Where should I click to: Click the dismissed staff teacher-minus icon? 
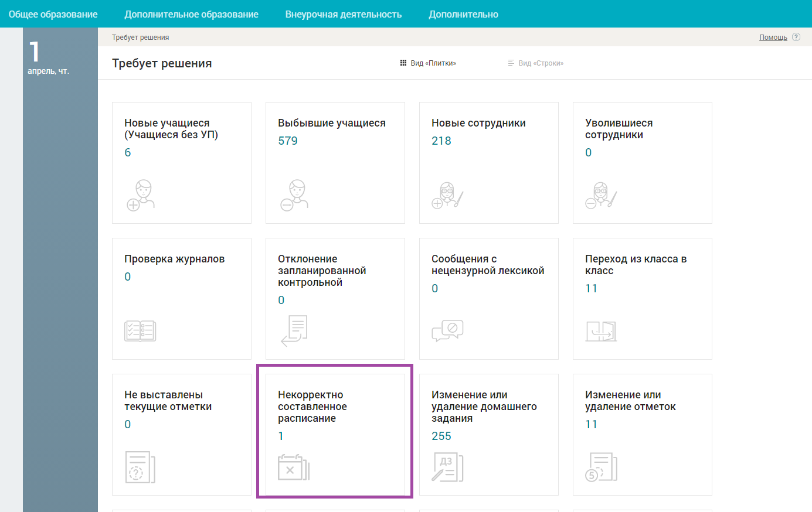click(x=601, y=195)
